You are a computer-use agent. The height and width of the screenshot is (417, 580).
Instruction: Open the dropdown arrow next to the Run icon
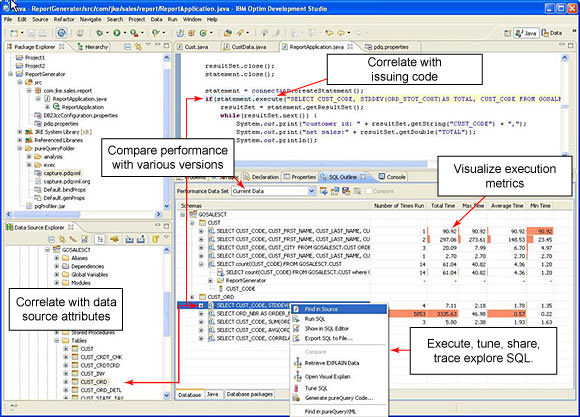pyautogui.click(x=125, y=34)
